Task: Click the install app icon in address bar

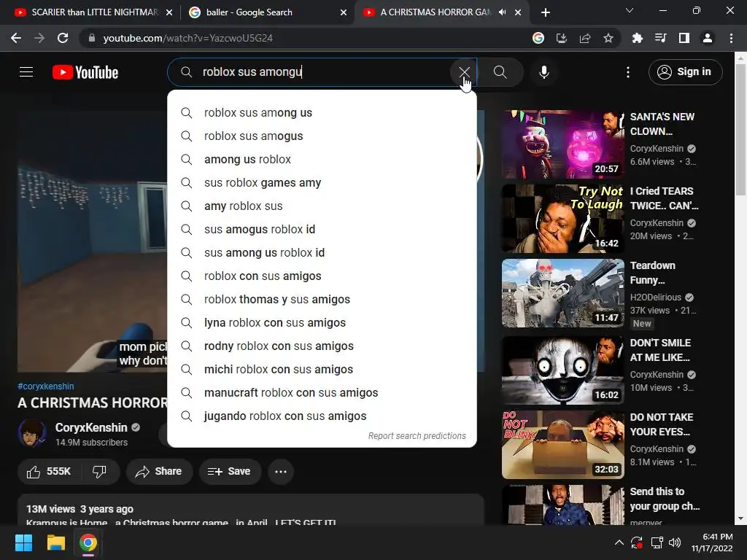Action: pos(562,38)
